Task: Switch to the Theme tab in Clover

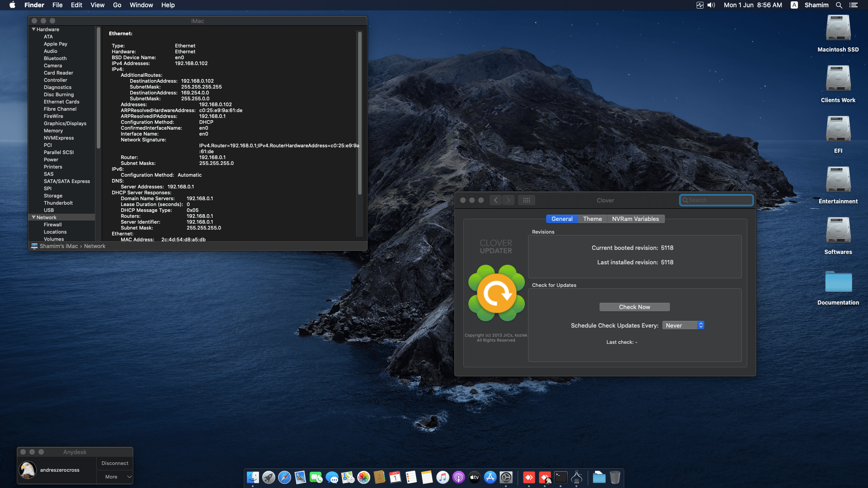Action: [592, 219]
